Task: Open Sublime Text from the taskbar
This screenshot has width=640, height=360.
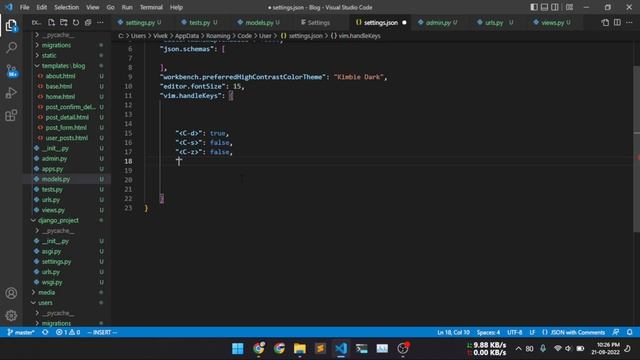Action: click(320, 349)
